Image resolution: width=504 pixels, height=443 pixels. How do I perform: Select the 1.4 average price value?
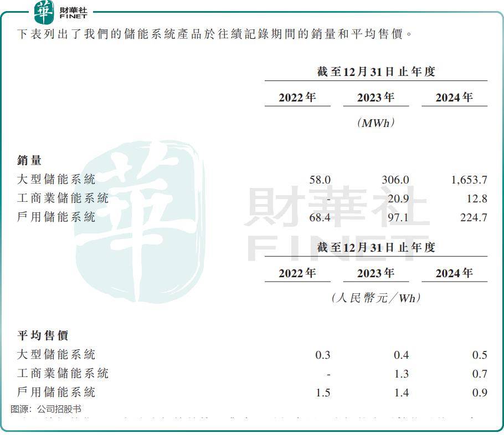coord(401,393)
